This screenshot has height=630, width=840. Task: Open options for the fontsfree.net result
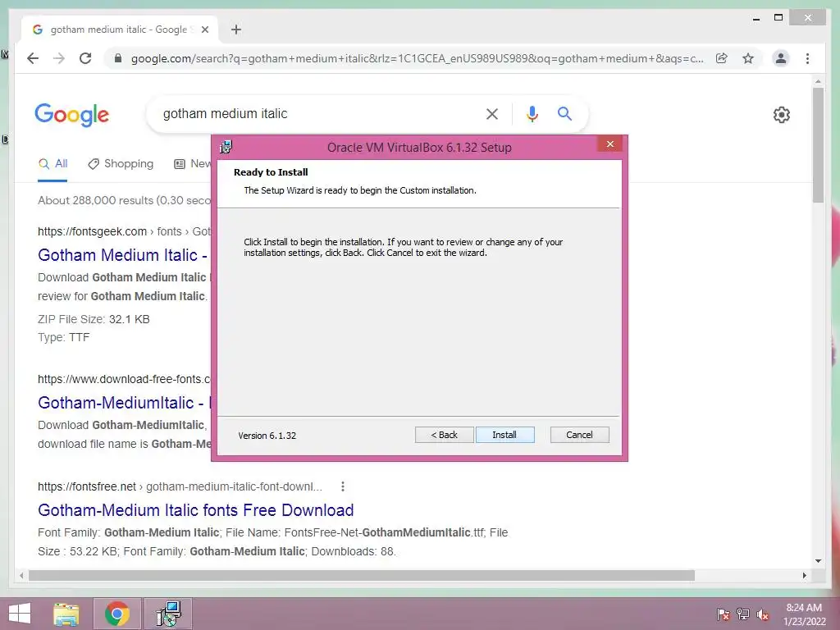pyautogui.click(x=343, y=486)
